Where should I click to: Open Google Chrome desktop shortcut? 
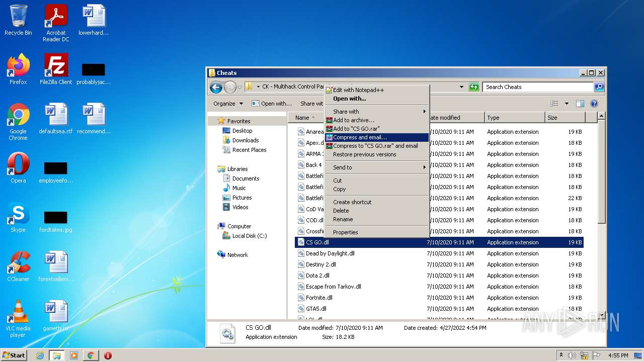[18, 122]
